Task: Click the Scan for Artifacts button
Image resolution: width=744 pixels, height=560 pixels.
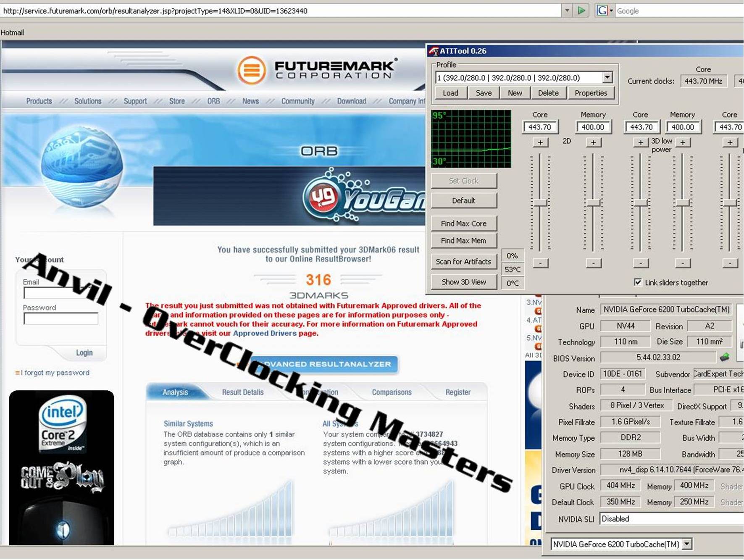Action: (464, 261)
